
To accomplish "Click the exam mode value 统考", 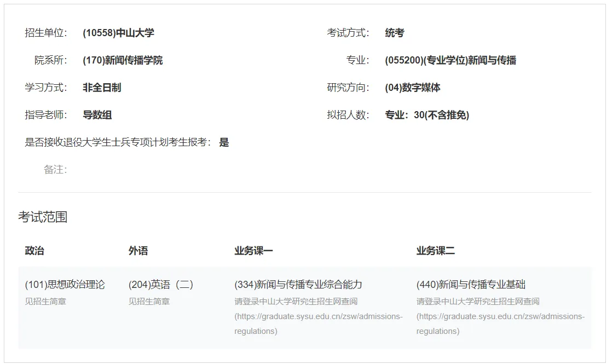I will pyautogui.click(x=395, y=33).
